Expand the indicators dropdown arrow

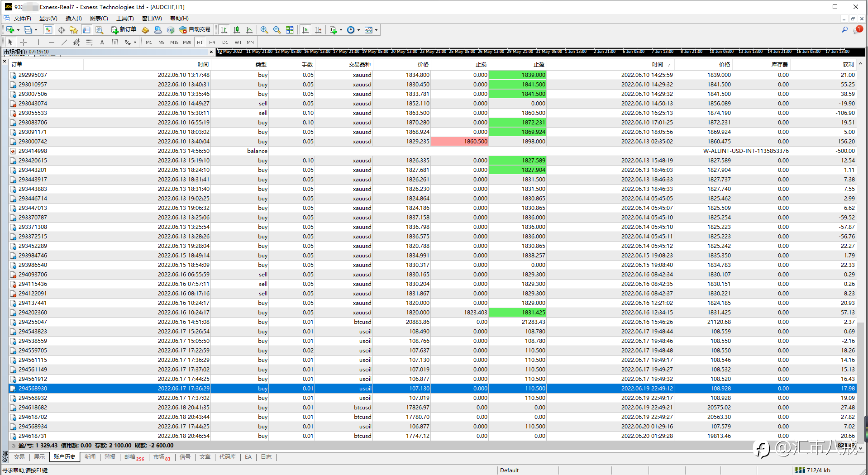(x=341, y=30)
